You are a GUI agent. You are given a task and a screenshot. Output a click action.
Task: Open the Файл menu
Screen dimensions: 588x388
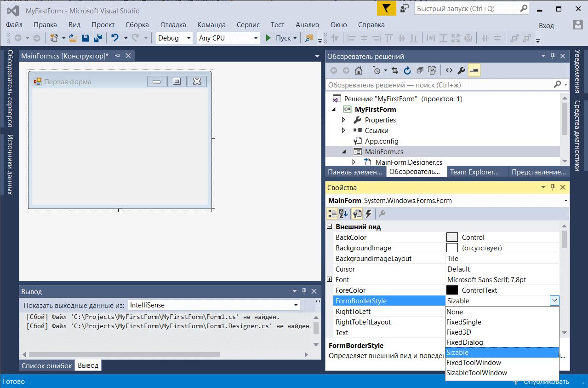click(14, 25)
